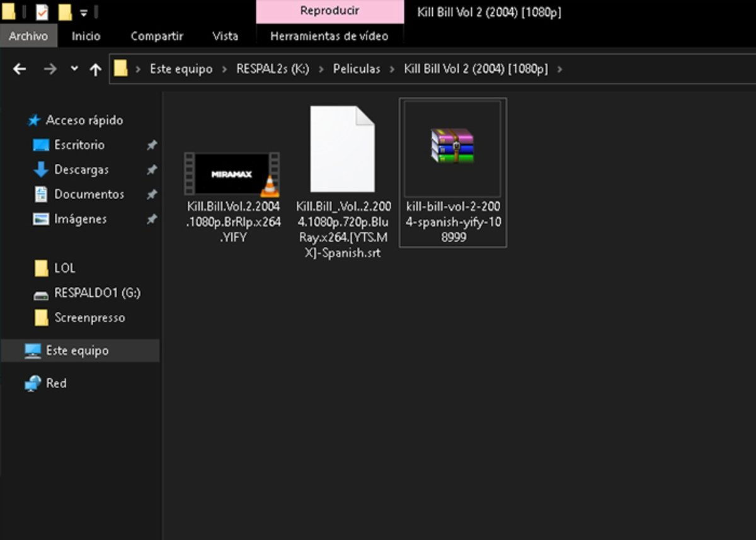Click the Forward navigation arrow
Viewport: 756px width, 540px height.
(x=50, y=69)
